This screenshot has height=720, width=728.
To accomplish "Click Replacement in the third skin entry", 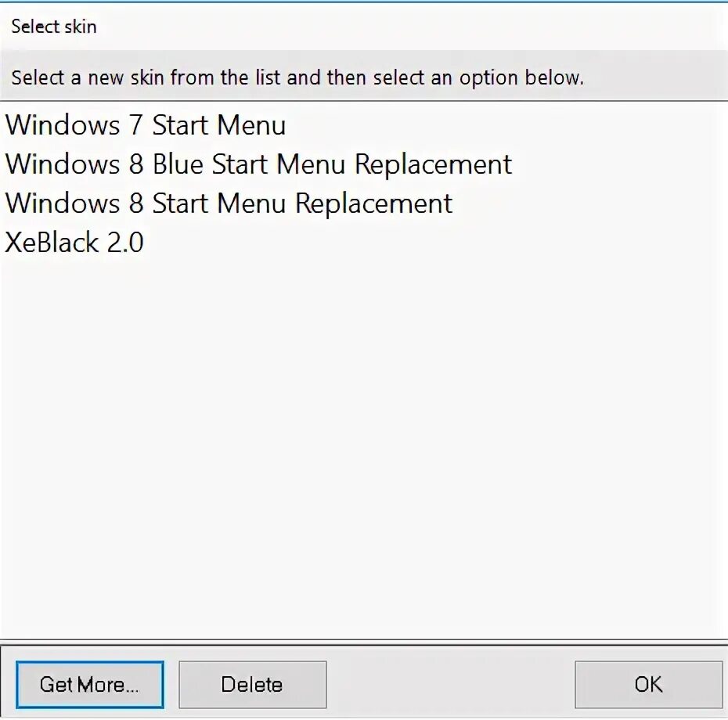I will pyautogui.click(x=374, y=203).
